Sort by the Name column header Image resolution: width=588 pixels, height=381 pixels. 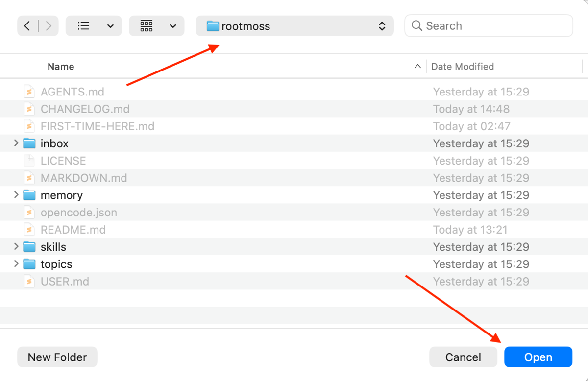pos(61,67)
